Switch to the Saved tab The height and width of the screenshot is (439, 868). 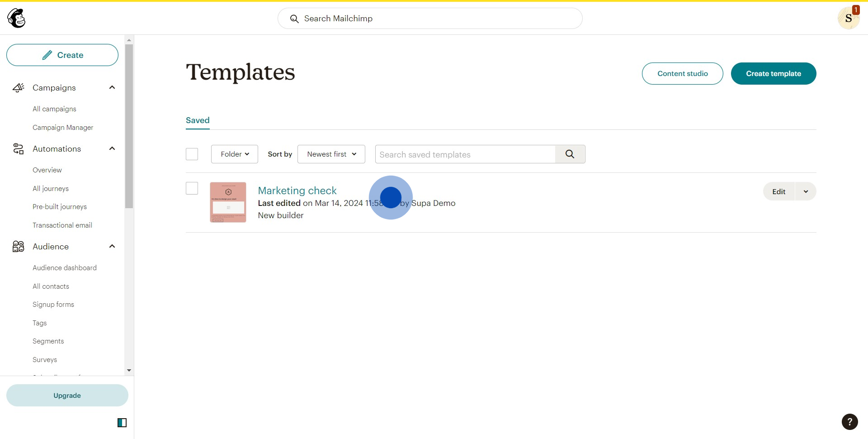pyautogui.click(x=198, y=120)
